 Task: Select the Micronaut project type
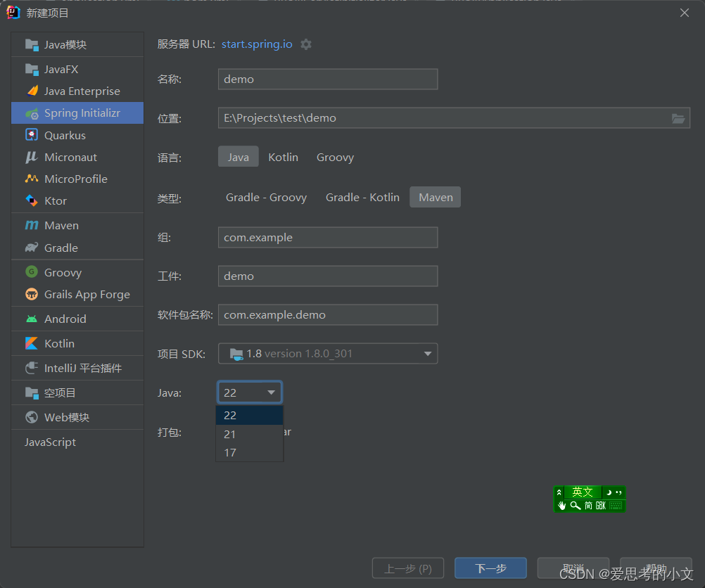[x=77, y=158]
